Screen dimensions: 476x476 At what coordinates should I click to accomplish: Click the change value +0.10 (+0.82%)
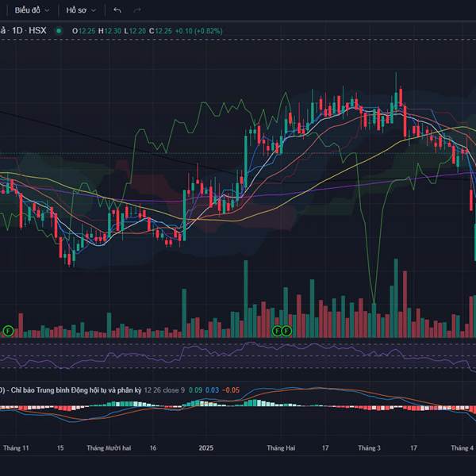[199, 31]
